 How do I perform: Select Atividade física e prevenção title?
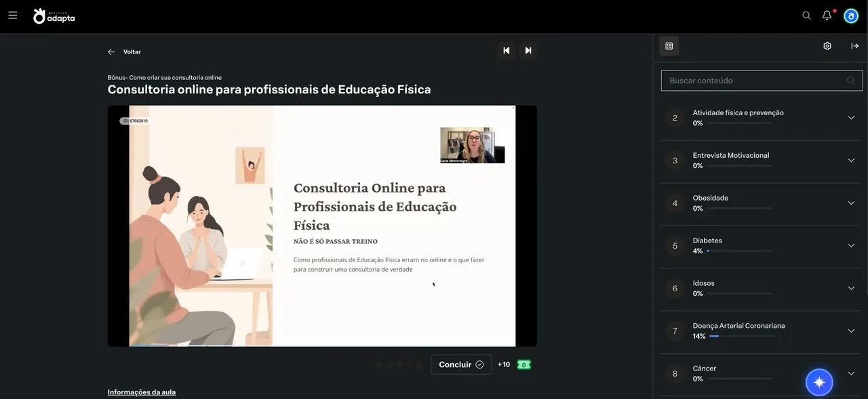pyautogui.click(x=738, y=112)
